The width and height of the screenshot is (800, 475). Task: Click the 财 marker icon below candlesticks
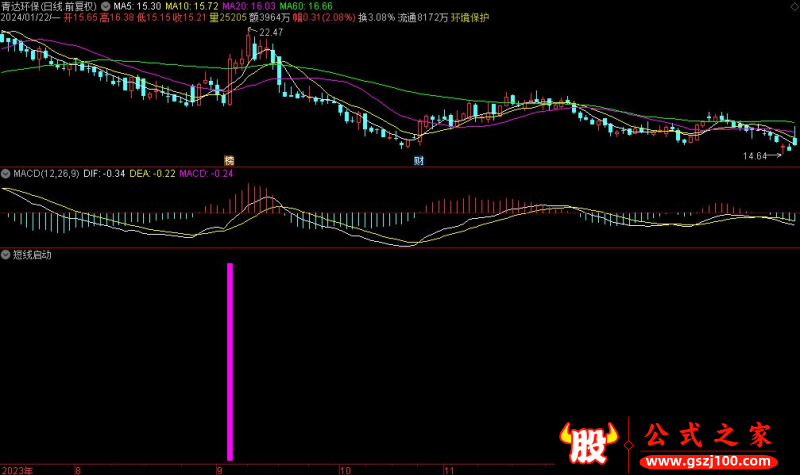click(x=417, y=161)
